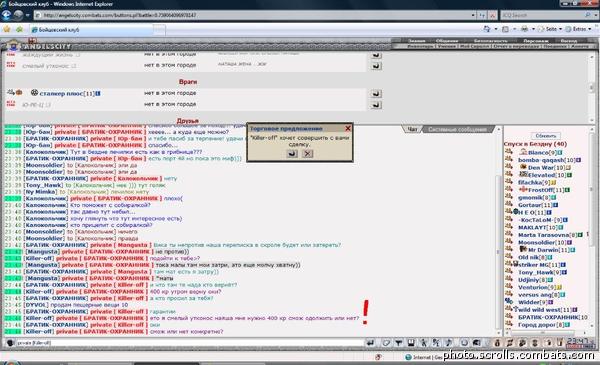The width and height of the screenshot is (600, 365).
Task: Click the send message arrow icon
Action: click(x=370, y=343)
